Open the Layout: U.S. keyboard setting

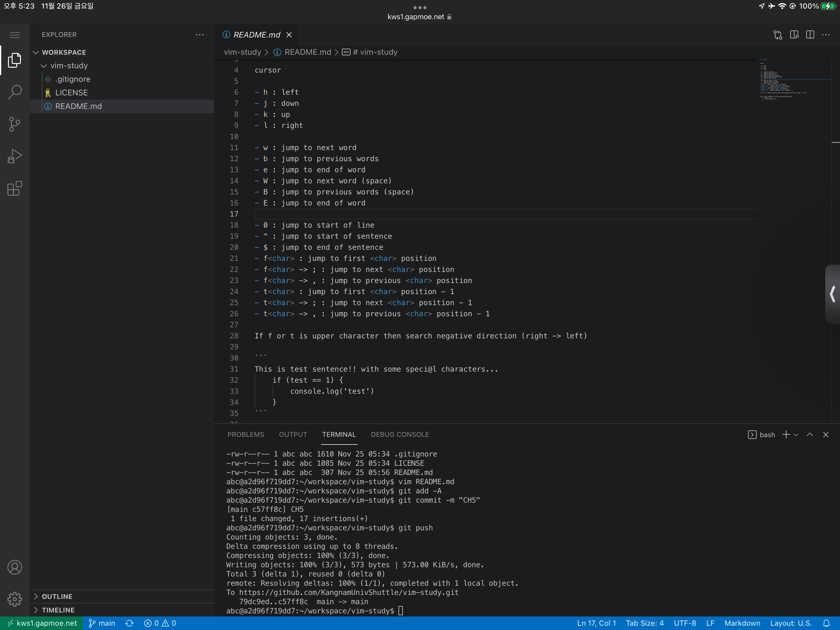[790, 623]
